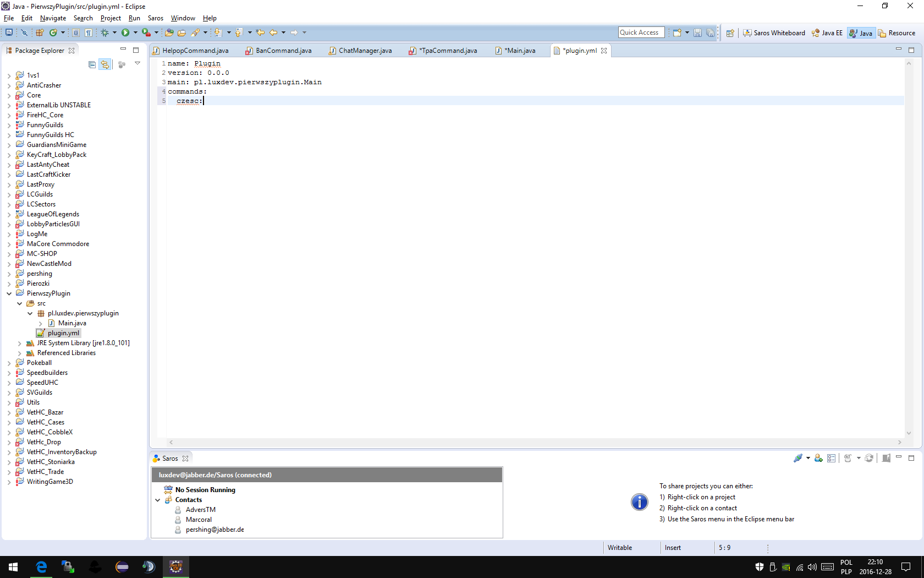The width and height of the screenshot is (924, 578).
Task: Click the Saros add contact icon
Action: (818, 458)
